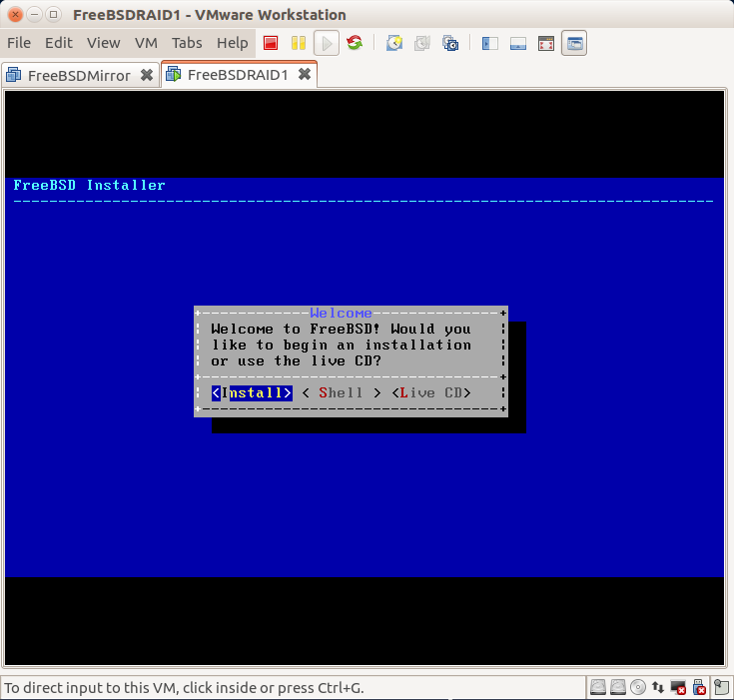Click the network adapter status icon
Image resolution: width=734 pixels, height=700 pixels.
pos(658,687)
